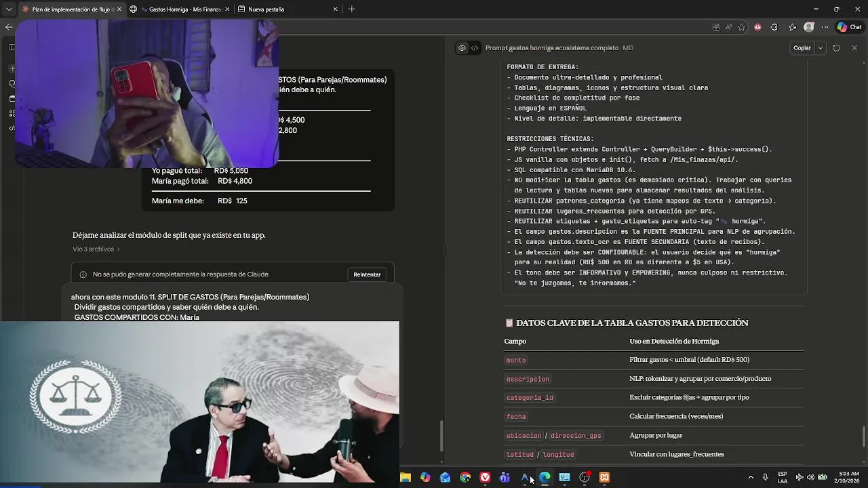The height and width of the screenshot is (488, 868).
Task: Open Microsoft Edge from the taskbar
Action: (x=545, y=478)
